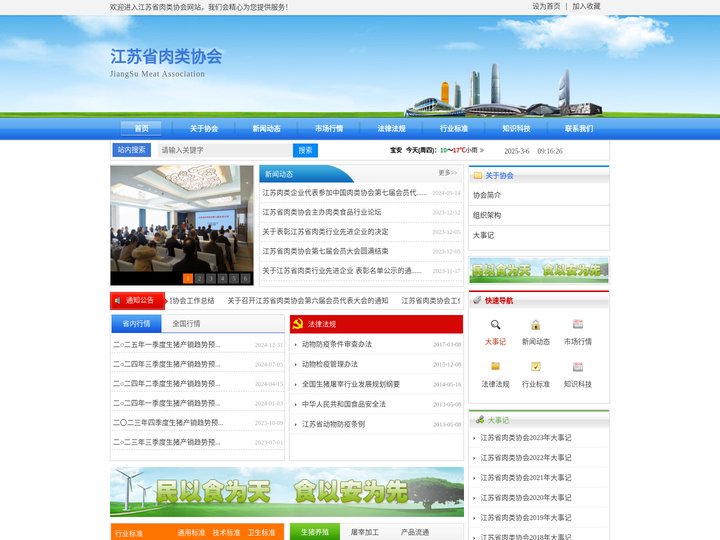Click 设为首页 at the top
Screen dimensions: 720x540
coord(546,6)
